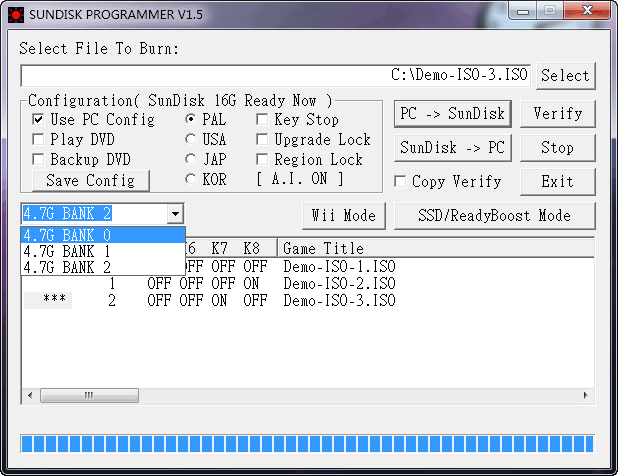Select the Demo-ISO-2.ISO row
The height and width of the screenshot is (476, 618).
point(308,284)
